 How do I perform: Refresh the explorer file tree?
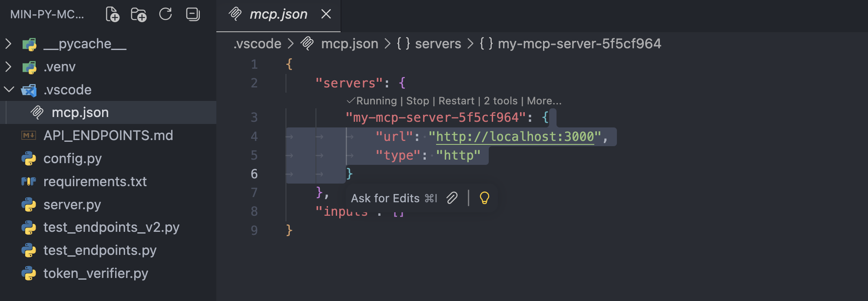[x=166, y=14]
